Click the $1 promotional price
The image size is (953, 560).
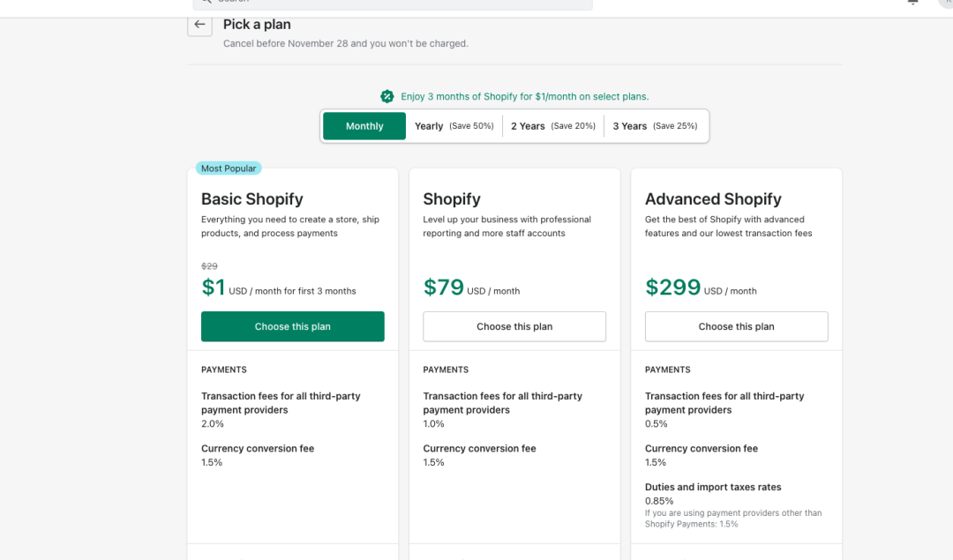click(x=214, y=287)
